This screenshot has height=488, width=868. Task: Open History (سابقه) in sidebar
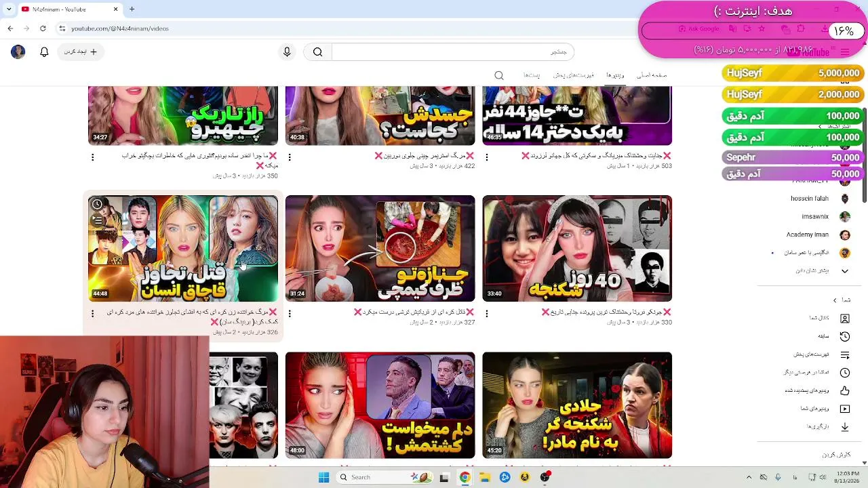[833, 337]
